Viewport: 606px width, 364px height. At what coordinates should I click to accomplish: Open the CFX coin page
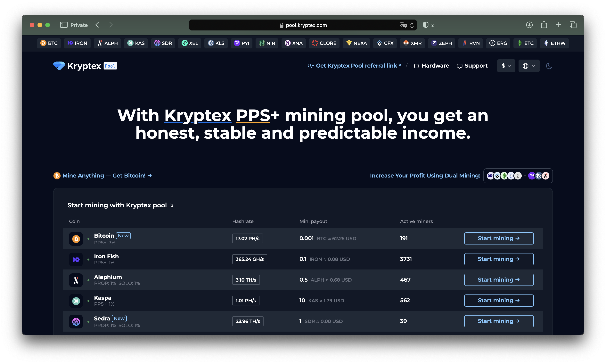(385, 43)
